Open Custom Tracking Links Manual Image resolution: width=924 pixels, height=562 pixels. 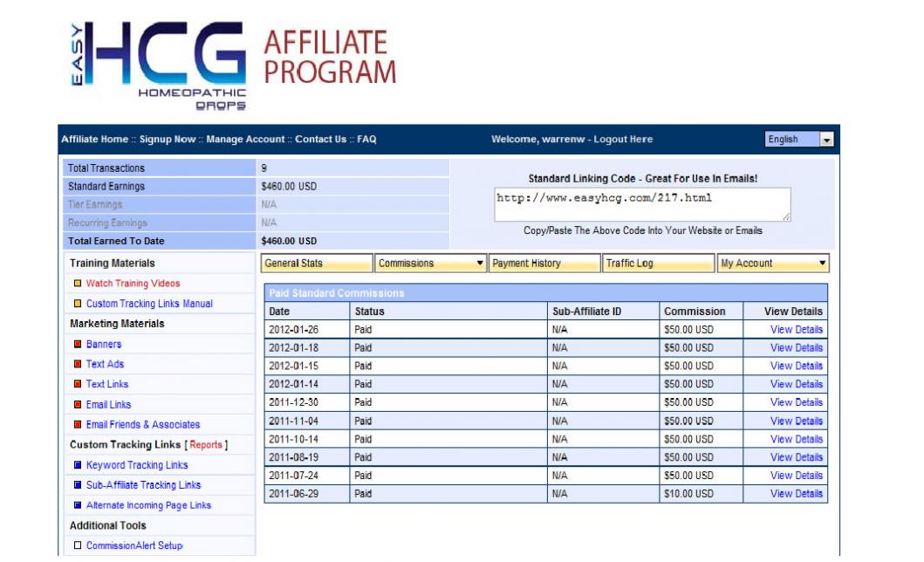click(149, 304)
